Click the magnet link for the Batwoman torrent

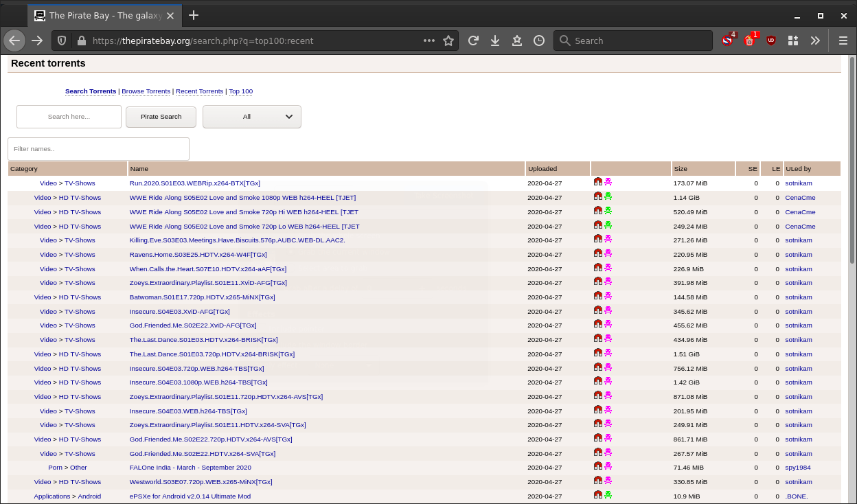click(597, 295)
